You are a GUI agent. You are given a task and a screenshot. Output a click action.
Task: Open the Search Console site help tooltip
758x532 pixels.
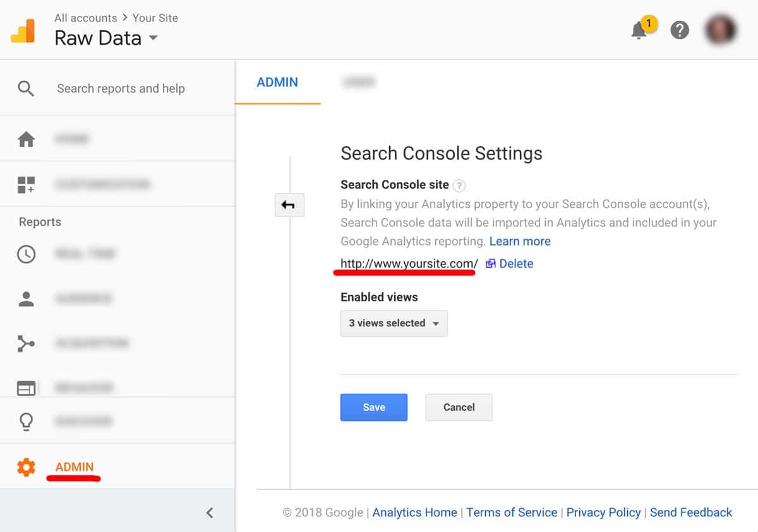click(x=459, y=186)
